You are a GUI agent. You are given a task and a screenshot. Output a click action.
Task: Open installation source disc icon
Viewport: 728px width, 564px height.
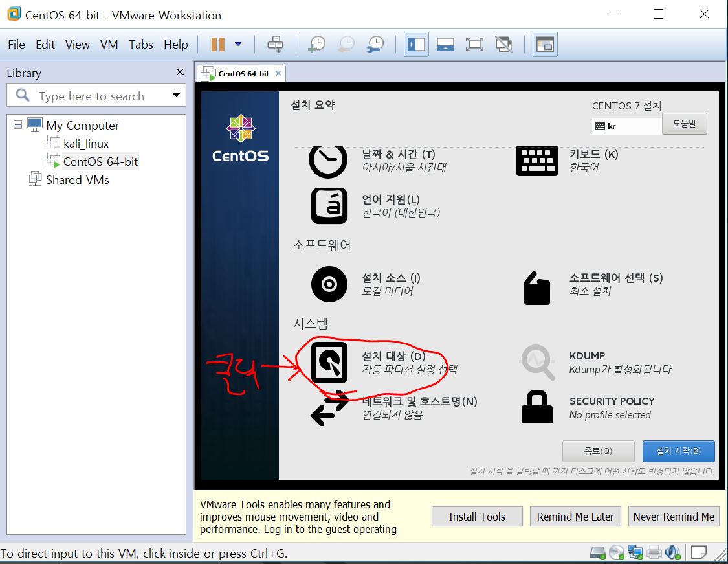click(x=329, y=284)
